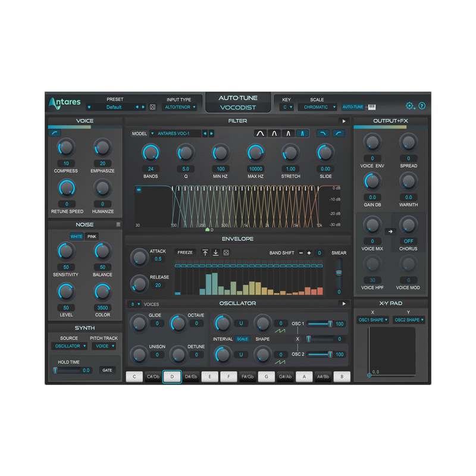Image resolution: width=476 pixels, height=476 pixels.
Task: Toggle the filter graph eye visibility
Action: point(139,190)
